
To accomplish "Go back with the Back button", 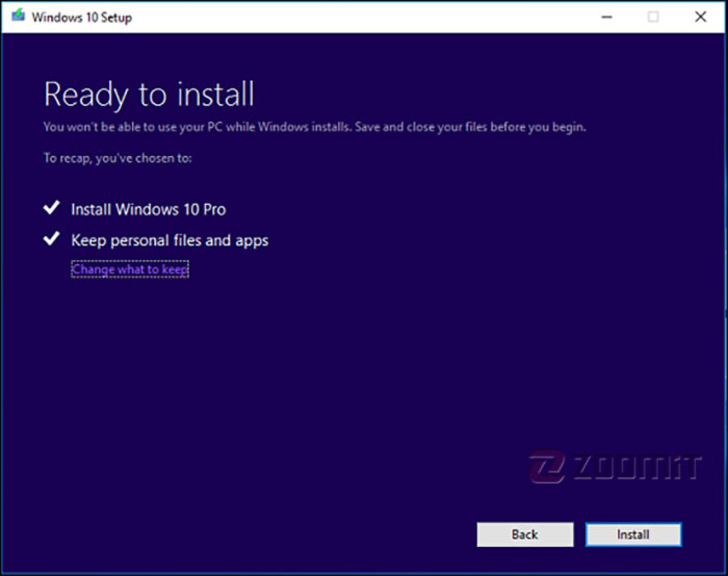I will [x=525, y=534].
